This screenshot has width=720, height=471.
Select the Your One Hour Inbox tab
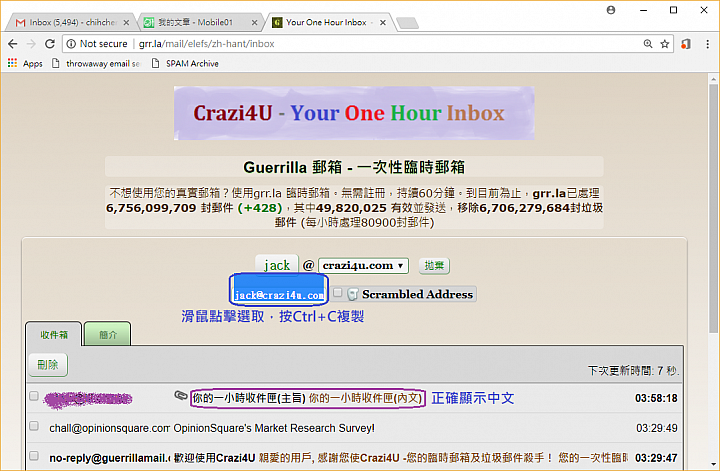[x=326, y=22]
